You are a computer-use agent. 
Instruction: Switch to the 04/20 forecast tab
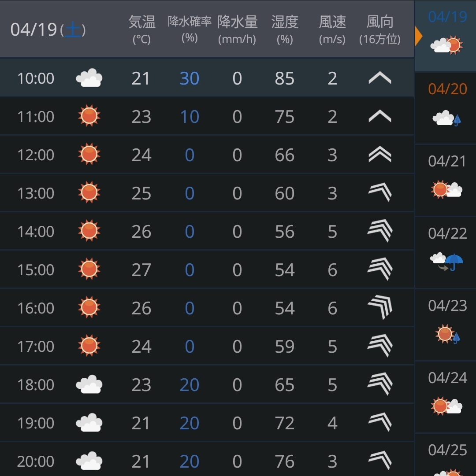click(x=445, y=108)
